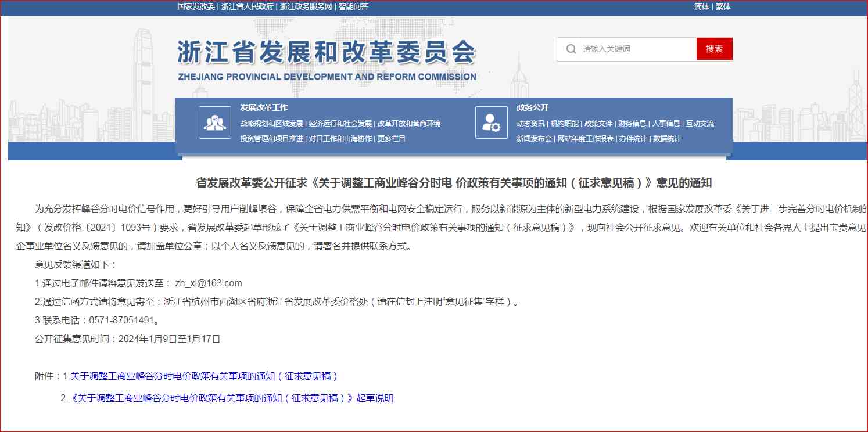Open attachment 2 起草说明 link
The image size is (868, 432).
point(231,398)
